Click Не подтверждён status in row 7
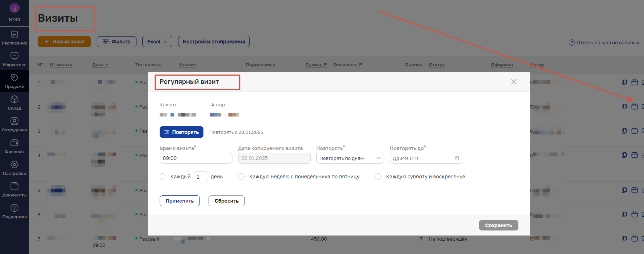 point(448,239)
